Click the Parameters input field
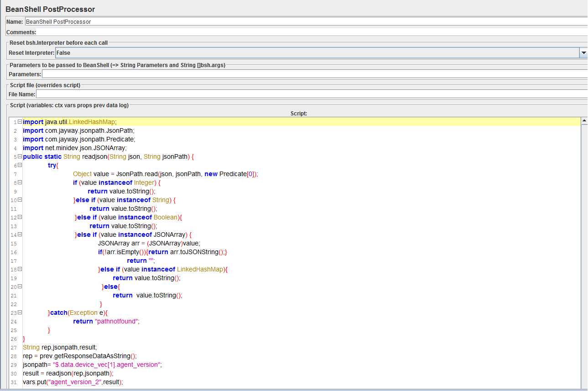The height and width of the screenshot is (391, 588). [314, 74]
